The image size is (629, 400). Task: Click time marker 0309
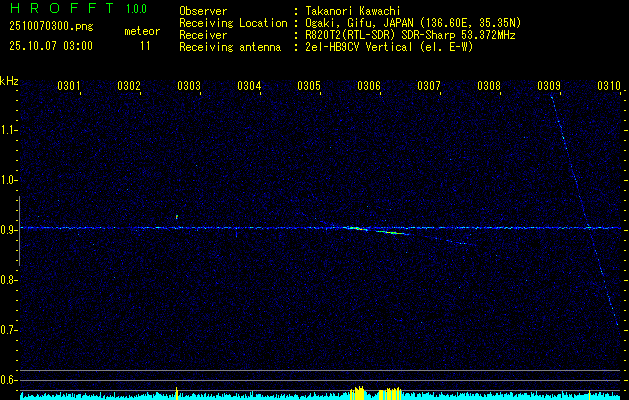[x=549, y=85]
